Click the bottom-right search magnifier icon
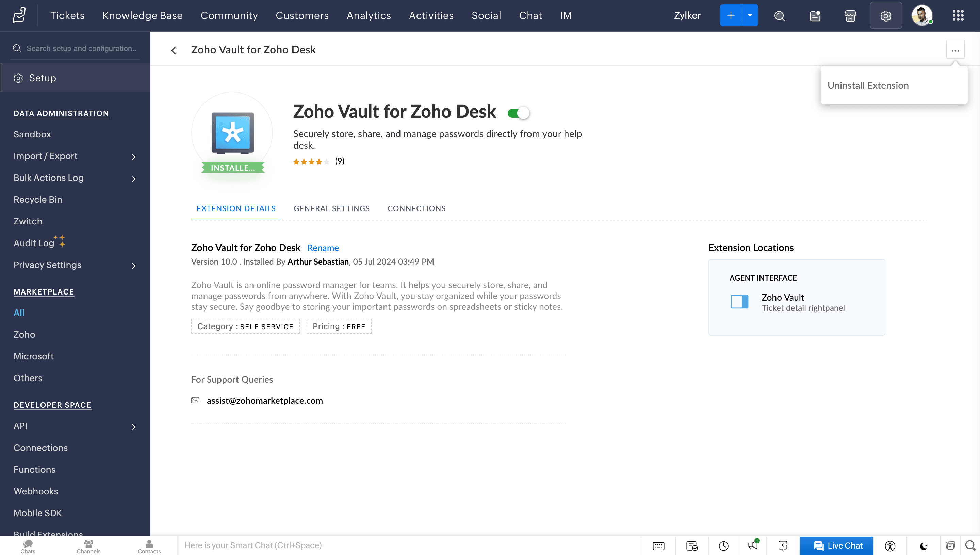 970,545
